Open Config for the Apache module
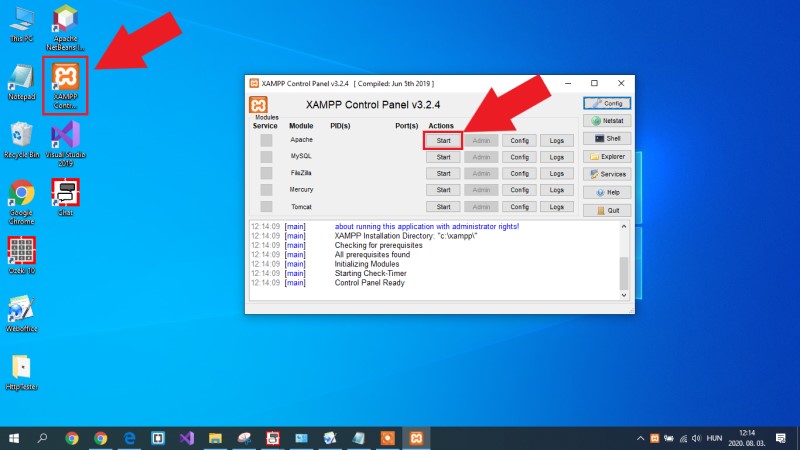The width and height of the screenshot is (800, 450). [519, 140]
